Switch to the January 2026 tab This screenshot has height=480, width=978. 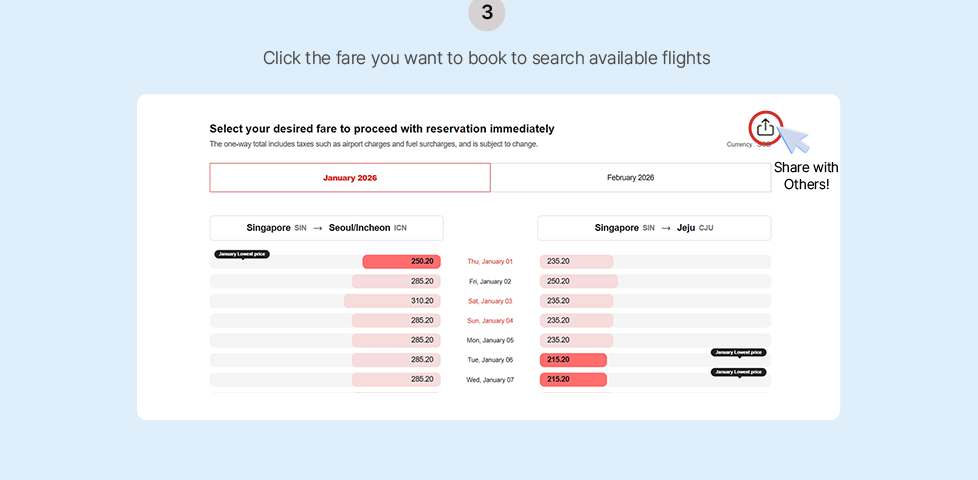pyautogui.click(x=349, y=178)
